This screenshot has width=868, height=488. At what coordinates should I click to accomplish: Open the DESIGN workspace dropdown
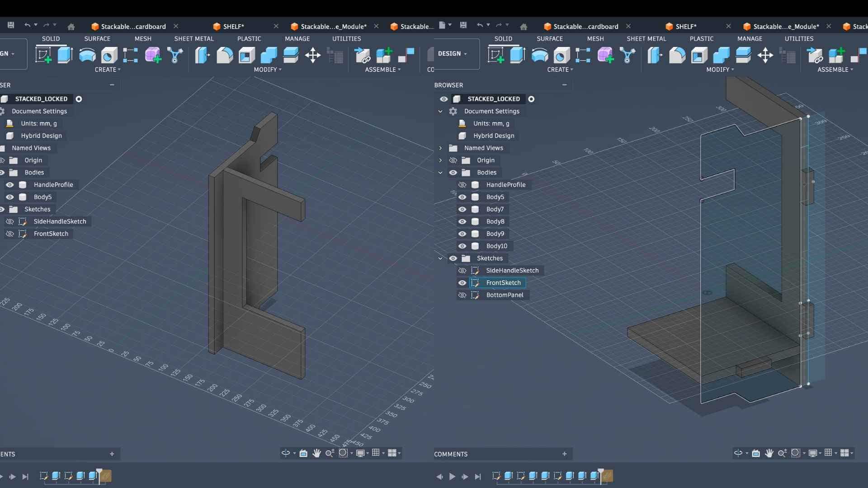(x=452, y=53)
